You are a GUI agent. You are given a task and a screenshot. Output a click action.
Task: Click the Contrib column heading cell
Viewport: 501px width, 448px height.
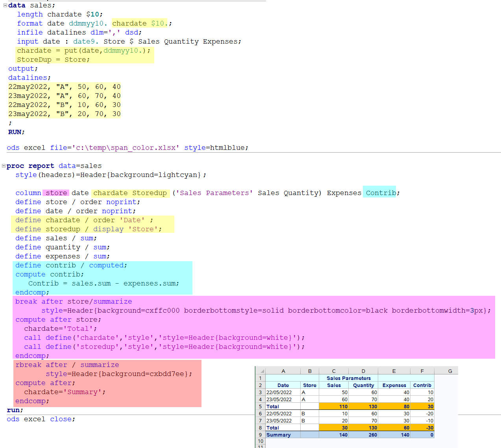[422, 385]
